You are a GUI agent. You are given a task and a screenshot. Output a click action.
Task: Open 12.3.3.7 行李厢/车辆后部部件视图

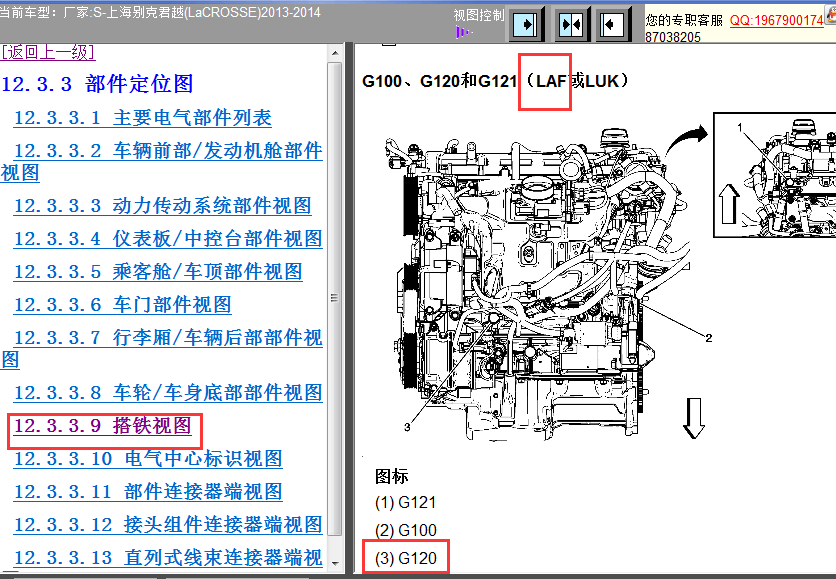(162, 348)
